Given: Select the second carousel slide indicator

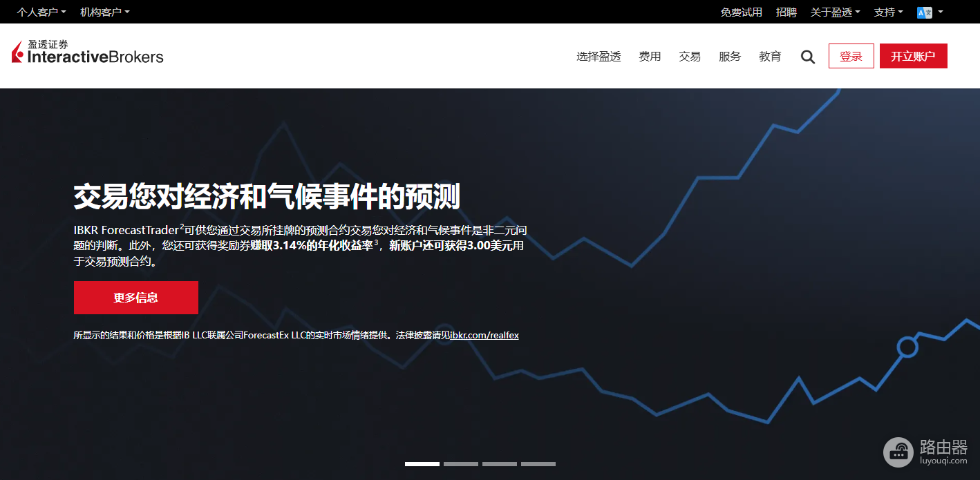Looking at the screenshot, I should [x=461, y=464].
